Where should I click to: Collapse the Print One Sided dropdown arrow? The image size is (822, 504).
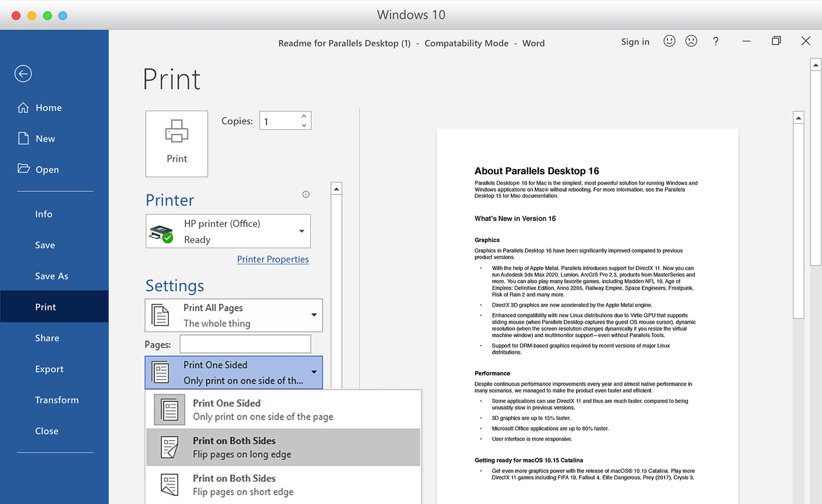coord(314,372)
